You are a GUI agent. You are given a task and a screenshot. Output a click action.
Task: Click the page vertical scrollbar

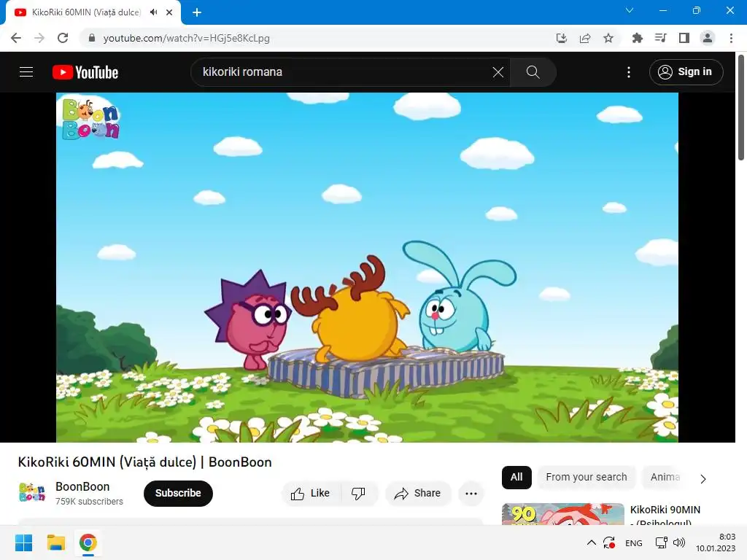(x=741, y=108)
